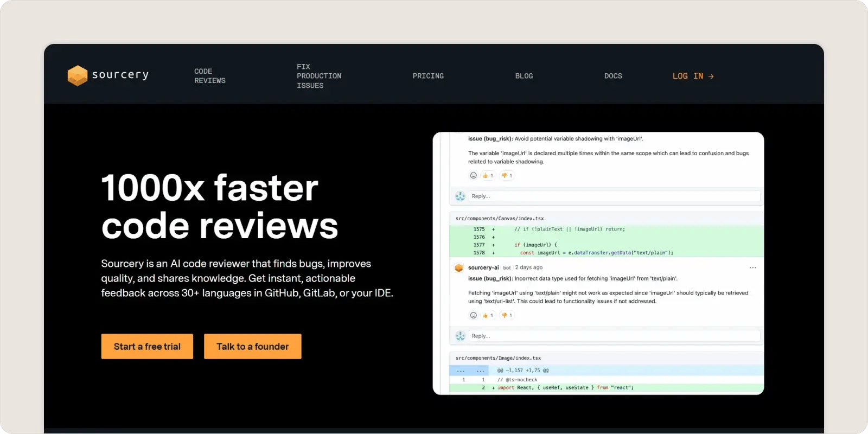Click thumbs down under data type comment
The image size is (868, 434).
[507, 315]
